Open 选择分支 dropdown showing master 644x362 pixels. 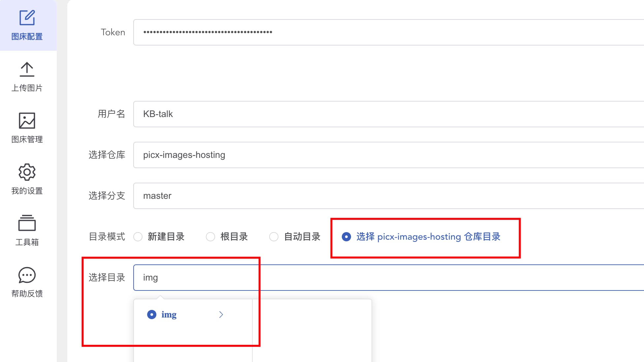(x=363, y=196)
